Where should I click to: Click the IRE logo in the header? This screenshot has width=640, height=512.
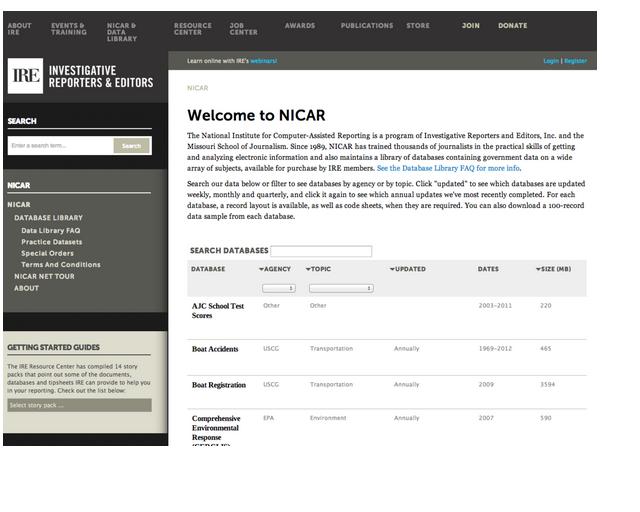(25, 76)
